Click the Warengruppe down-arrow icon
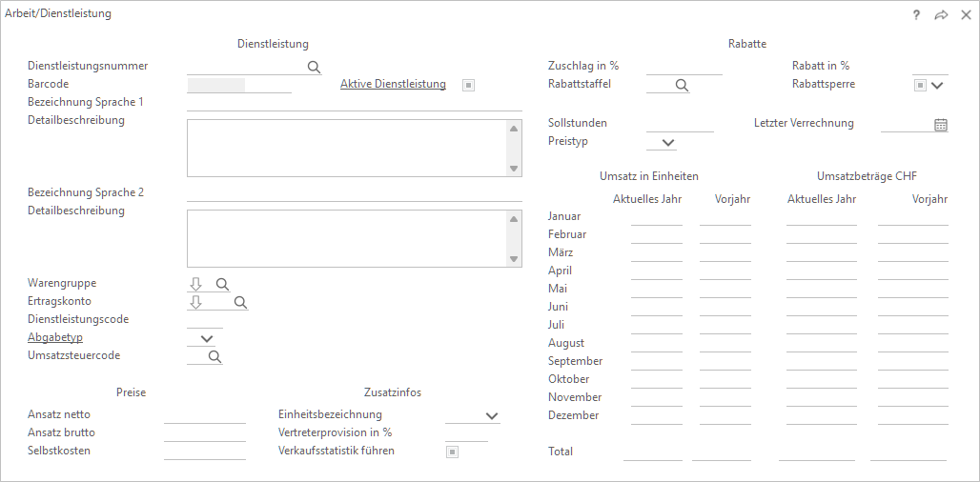This screenshot has height=482, width=980. tap(196, 284)
